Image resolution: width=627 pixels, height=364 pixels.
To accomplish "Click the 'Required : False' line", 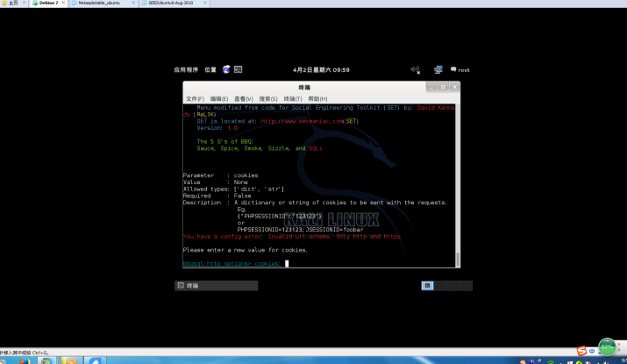I will (x=217, y=196).
